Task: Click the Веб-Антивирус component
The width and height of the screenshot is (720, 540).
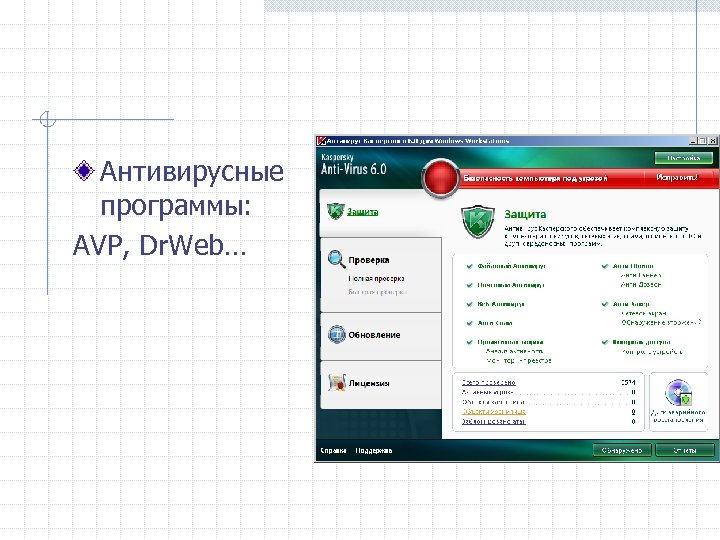Action: click(501, 304)
